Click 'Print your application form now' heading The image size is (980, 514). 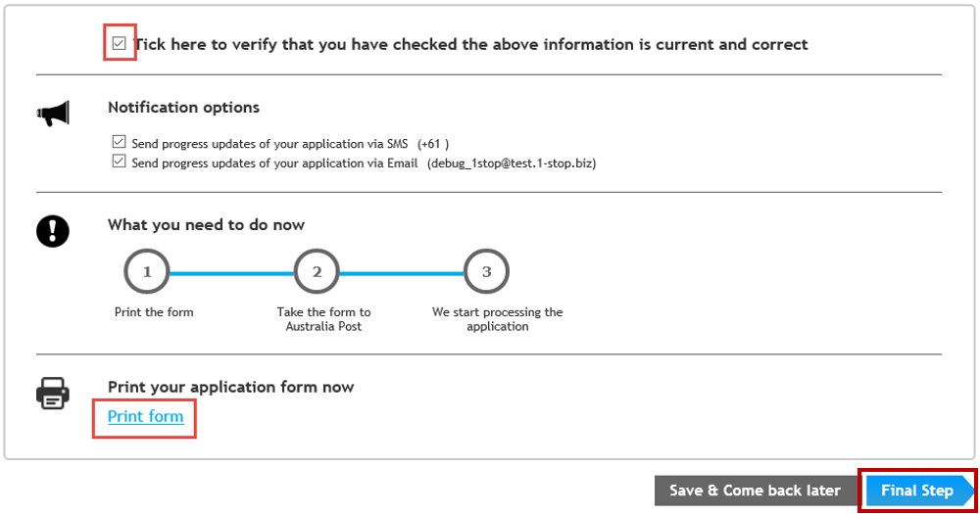(x=230, y=388)
